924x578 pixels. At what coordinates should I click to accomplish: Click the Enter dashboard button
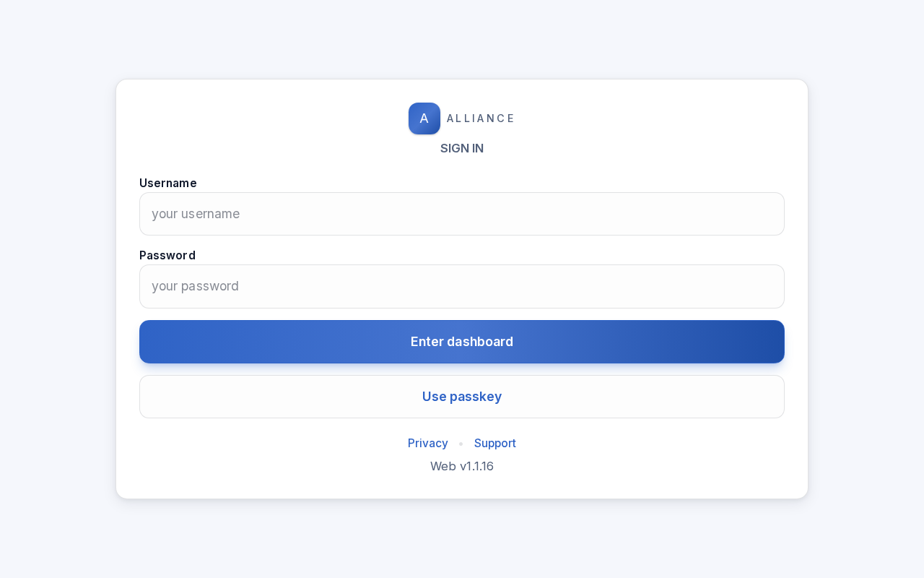pos(462,342)
